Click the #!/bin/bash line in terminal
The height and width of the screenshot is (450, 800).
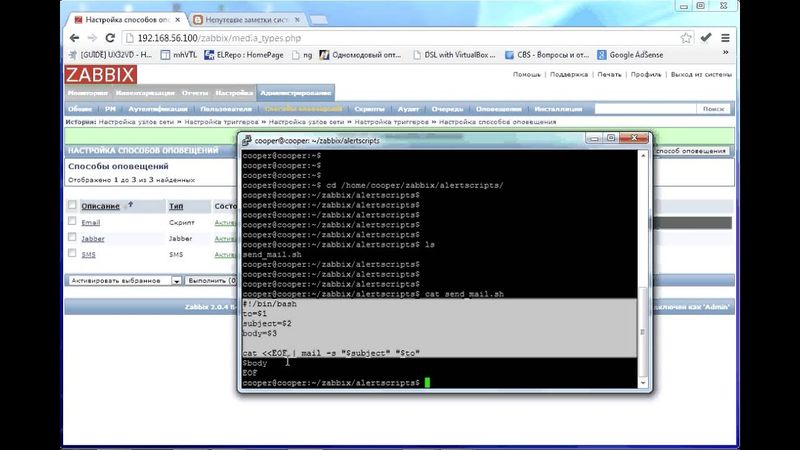click(269, 304)
